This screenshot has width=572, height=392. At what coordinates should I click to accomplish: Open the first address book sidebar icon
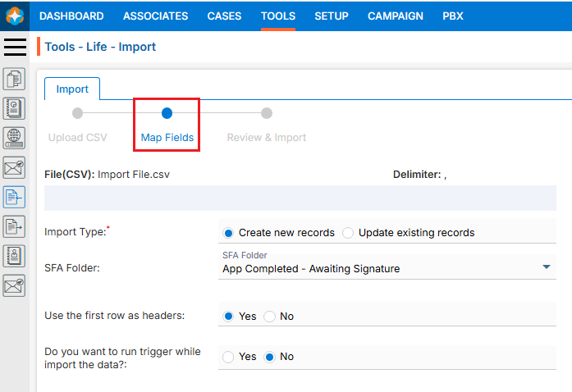pos(14,108)
